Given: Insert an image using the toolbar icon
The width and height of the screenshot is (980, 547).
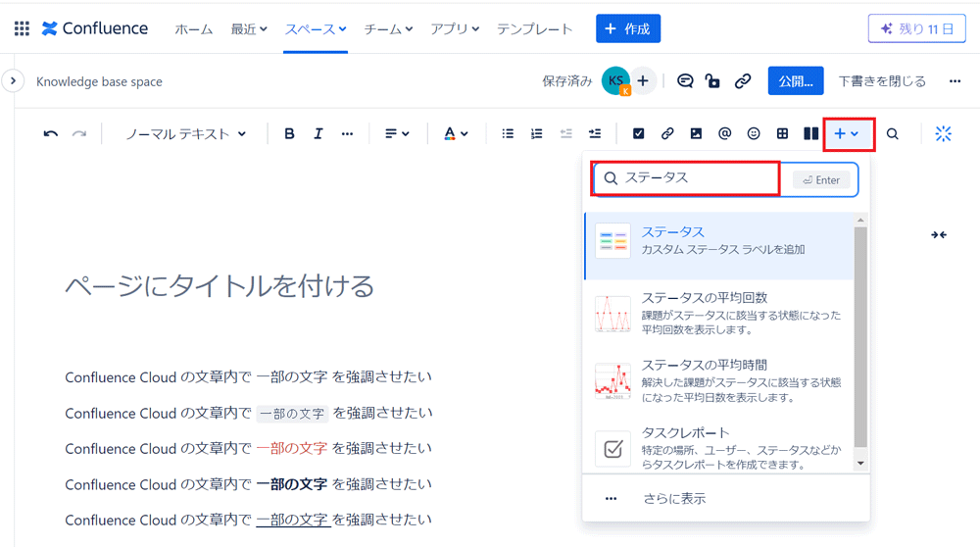Looking at the screenshot, I should (x=696, y=133).
